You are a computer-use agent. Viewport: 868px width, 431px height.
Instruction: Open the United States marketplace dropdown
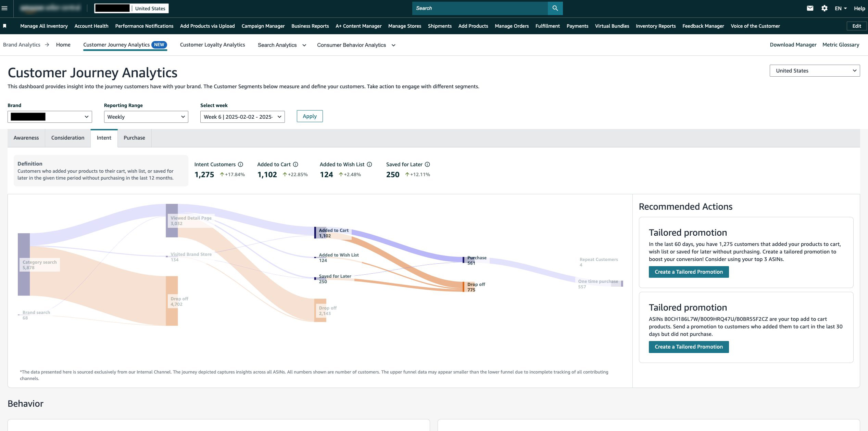815,71
